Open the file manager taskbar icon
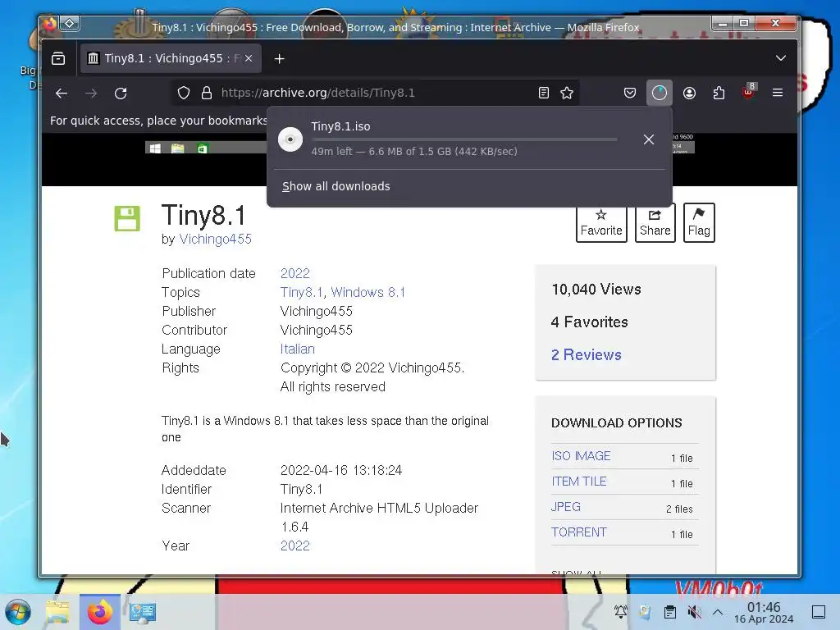This screenshot has height=630, width=840. (x=57, y=612)
